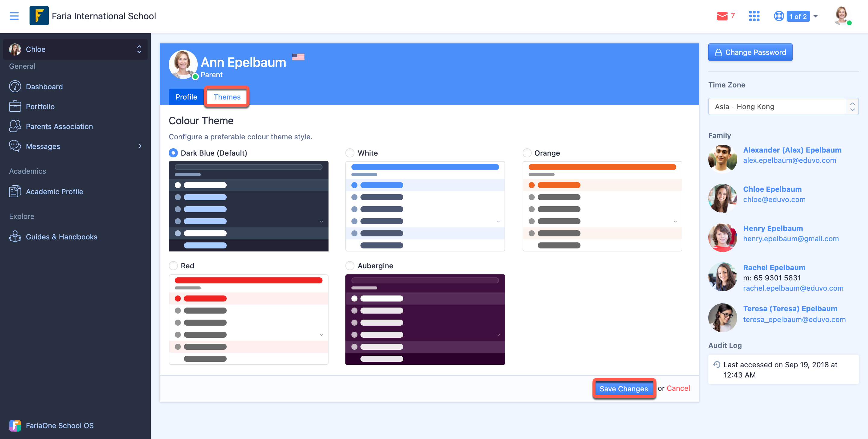This screenshot has height=439, width=868.
Task: Click Chloe's avatar in the sidebar selector
Action: coord(15,49)
